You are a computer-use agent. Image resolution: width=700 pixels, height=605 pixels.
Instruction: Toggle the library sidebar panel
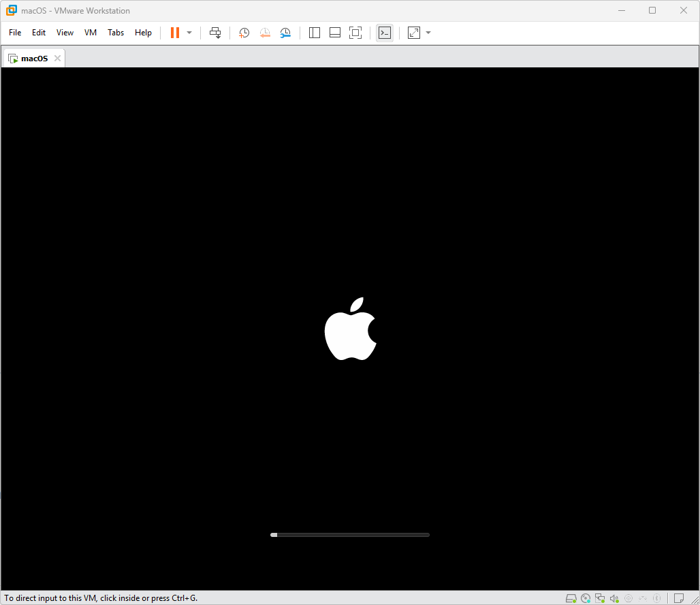click(315, 33)
